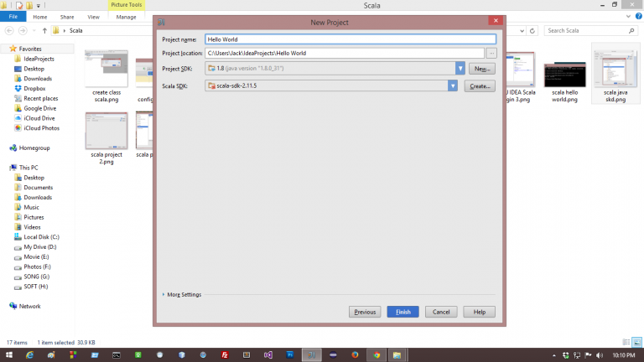
Task: Open the Google Drive favorite folder
Action: (x=40, y=108)
